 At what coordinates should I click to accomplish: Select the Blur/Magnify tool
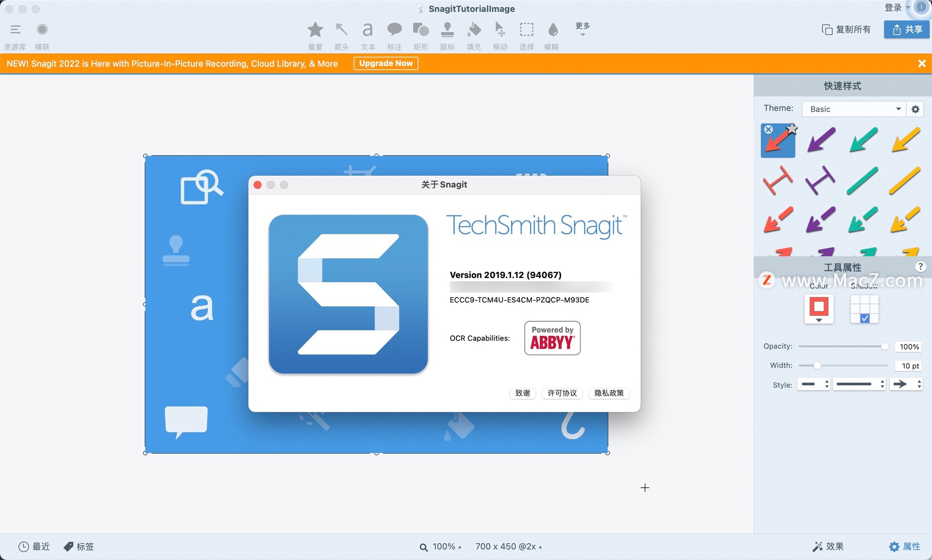click(554, 30)
